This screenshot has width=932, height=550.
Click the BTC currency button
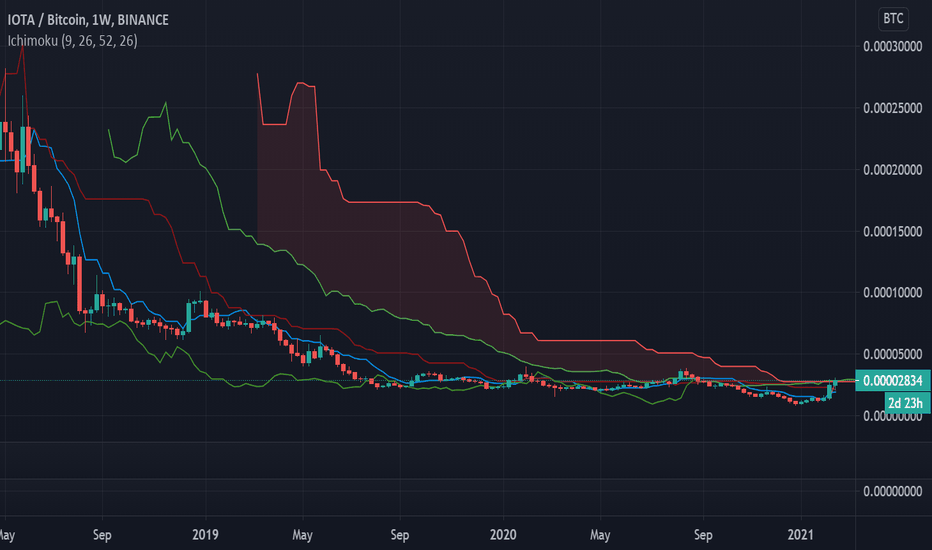coord(893,18)
